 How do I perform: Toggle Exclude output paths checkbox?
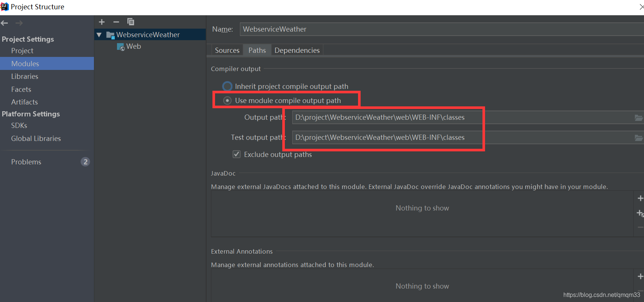click(x=237, y=154)
